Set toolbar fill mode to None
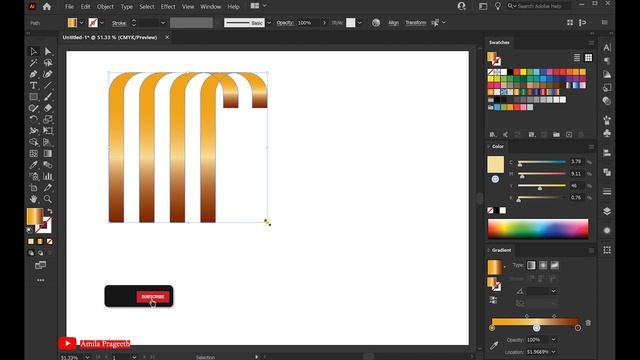 pyautogui.click(x=49, y=242)
